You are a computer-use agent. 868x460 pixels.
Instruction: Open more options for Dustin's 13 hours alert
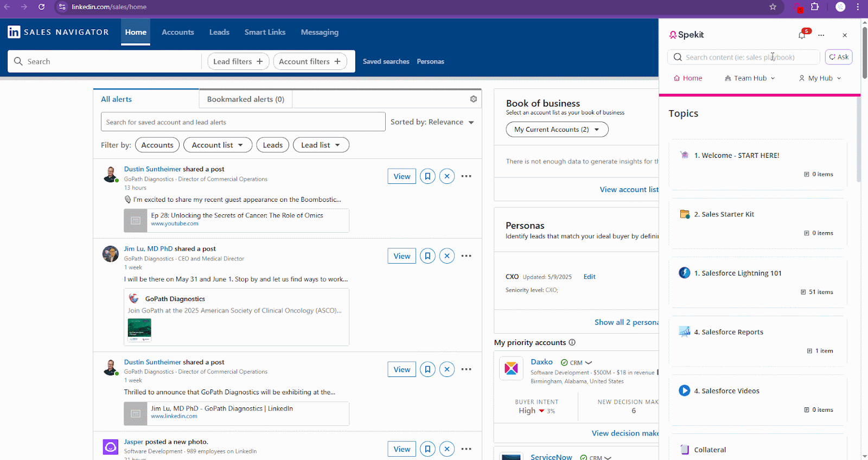pos(467,176)
